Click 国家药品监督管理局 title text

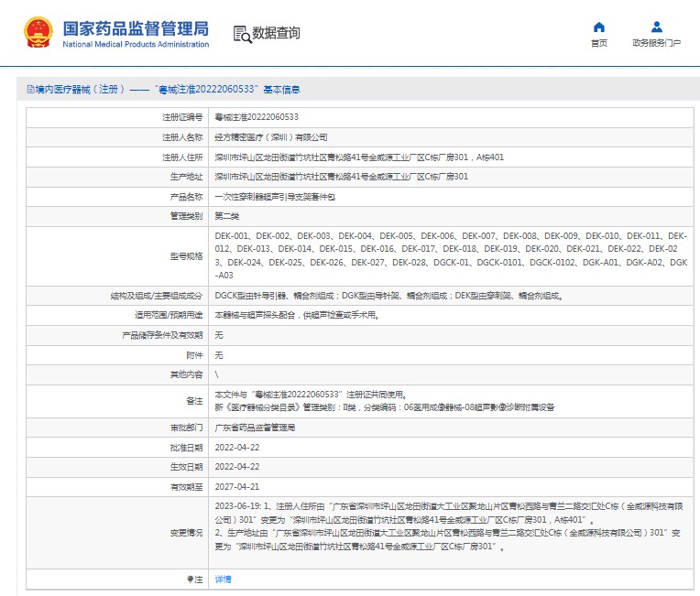[136, 28]
